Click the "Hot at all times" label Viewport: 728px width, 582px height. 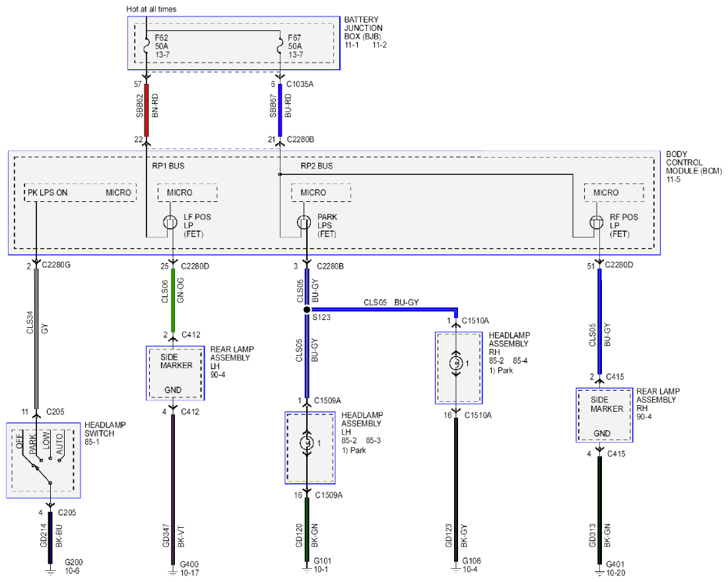pos(151,9)
